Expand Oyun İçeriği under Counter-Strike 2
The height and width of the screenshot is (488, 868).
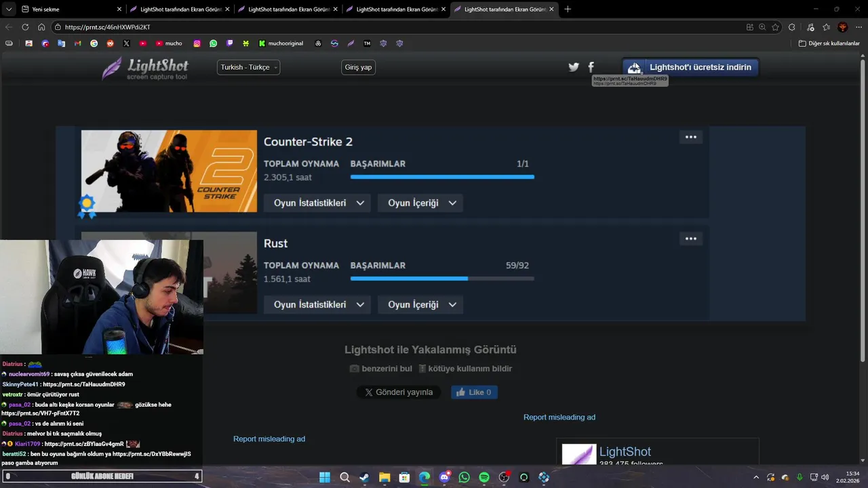(420, 203)
